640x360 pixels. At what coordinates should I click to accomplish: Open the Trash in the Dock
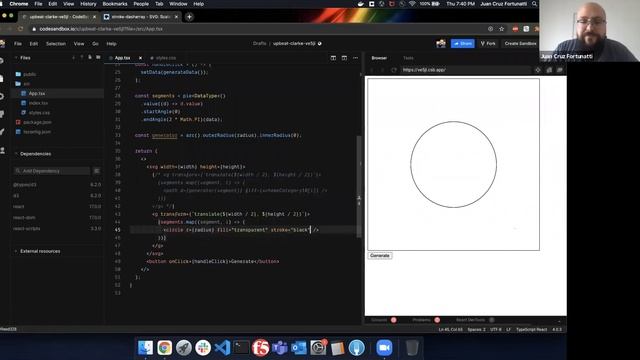pos(412,348)
